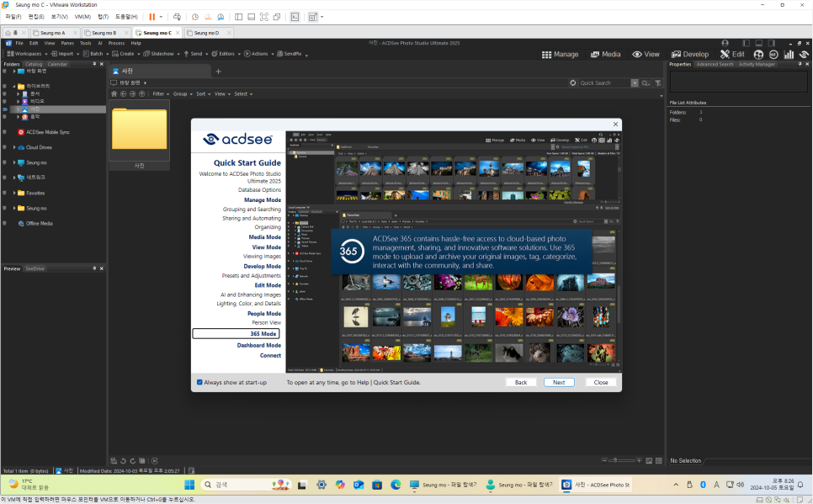The image size is (813, 504).
Task: Switch to the Catalog tab
Action: tap(34, 63)
